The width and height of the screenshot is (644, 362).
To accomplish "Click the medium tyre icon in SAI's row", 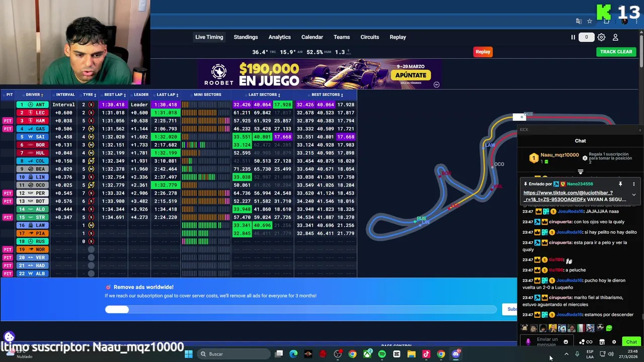I will pyautogui.click(x=91, y=137).
